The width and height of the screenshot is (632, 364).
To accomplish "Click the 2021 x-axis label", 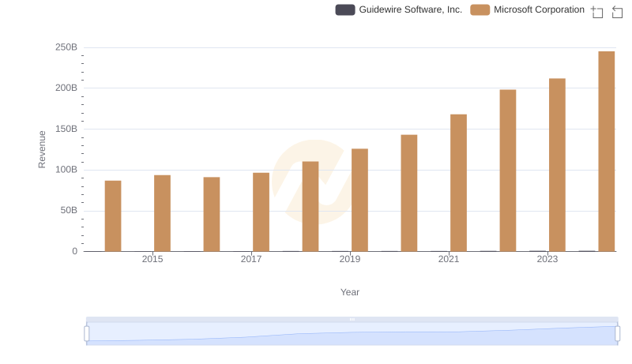I will (449, 259).
